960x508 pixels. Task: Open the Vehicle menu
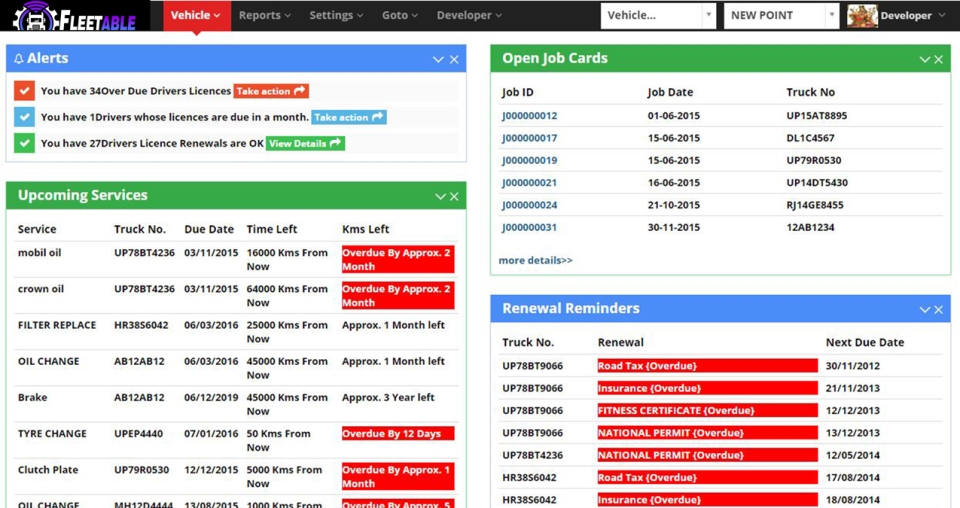(x=197, y=15)
